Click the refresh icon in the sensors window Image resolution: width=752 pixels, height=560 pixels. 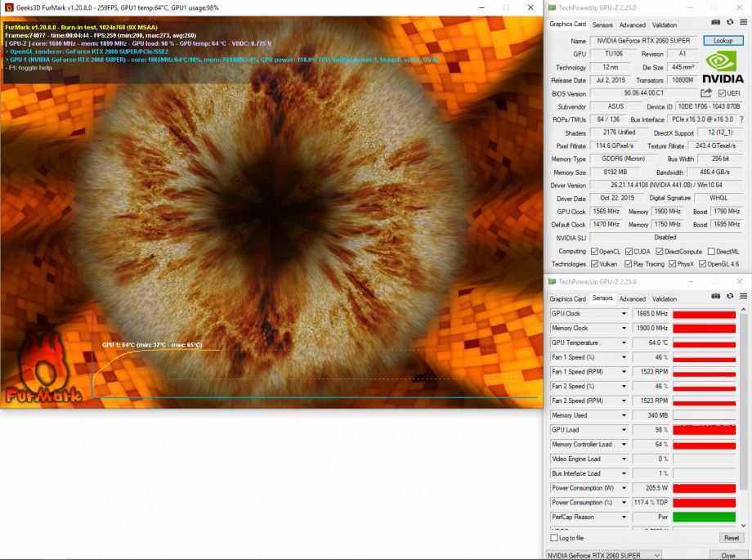(x=728, y=298)
